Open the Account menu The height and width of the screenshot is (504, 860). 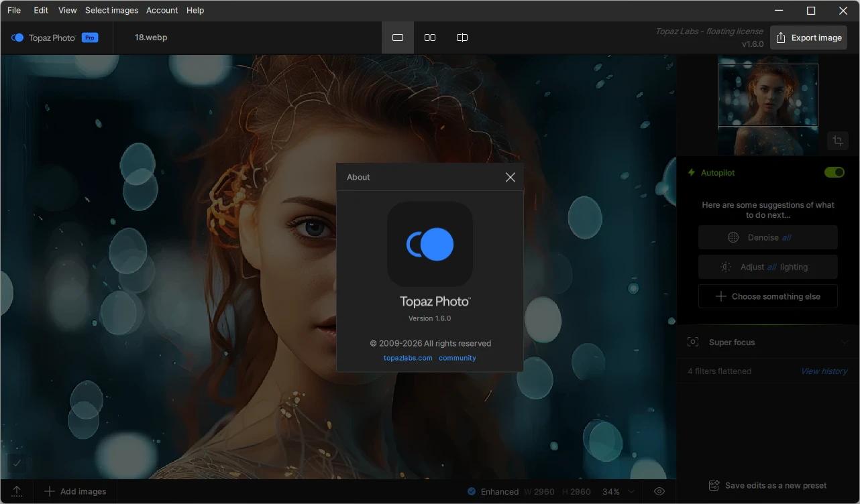coord(162,10)
